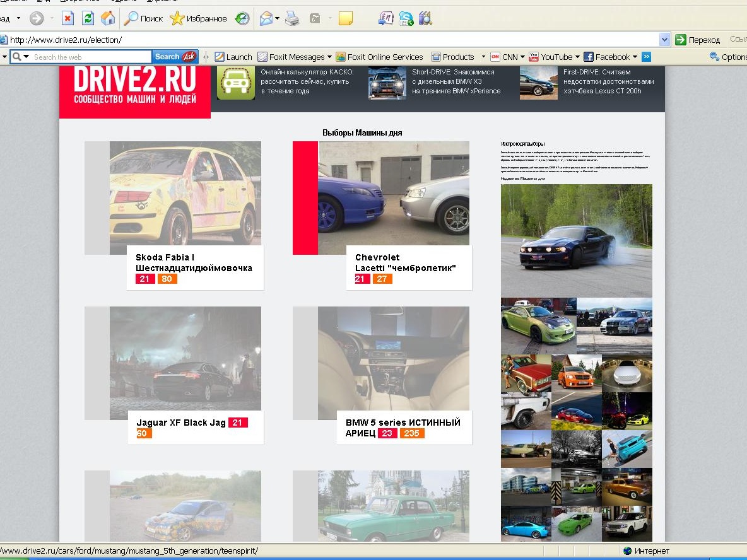The height and width of the screenshot is (560, 747).
Task: Open red classic car with girl thumbnail
Action: point(526,373)
